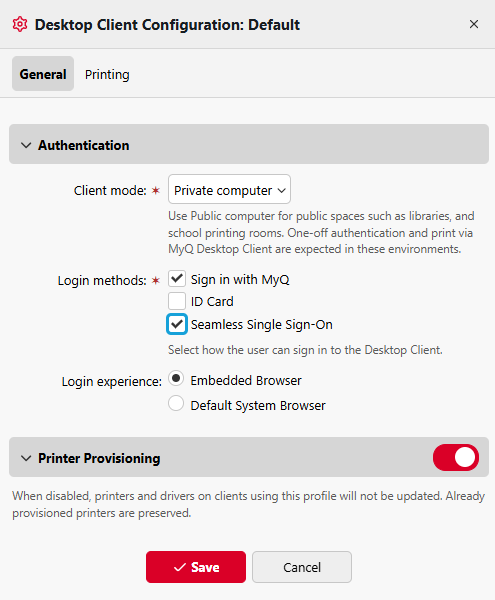Choose Default System Browser option

176,403
